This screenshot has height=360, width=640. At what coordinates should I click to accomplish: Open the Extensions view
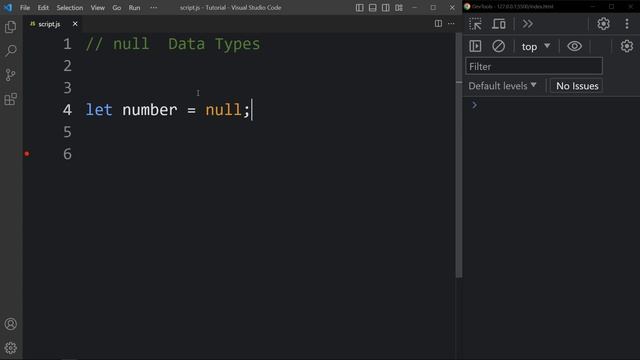[11, 99]
